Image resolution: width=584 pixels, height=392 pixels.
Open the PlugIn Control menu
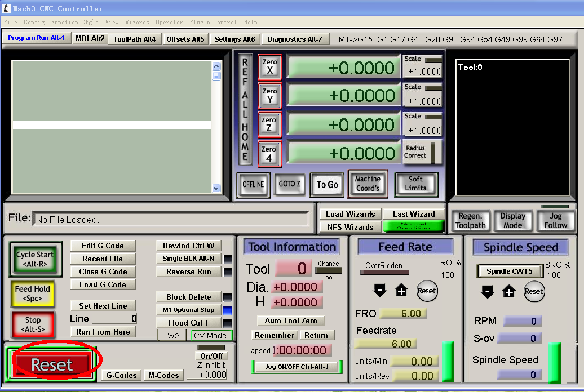213,23
